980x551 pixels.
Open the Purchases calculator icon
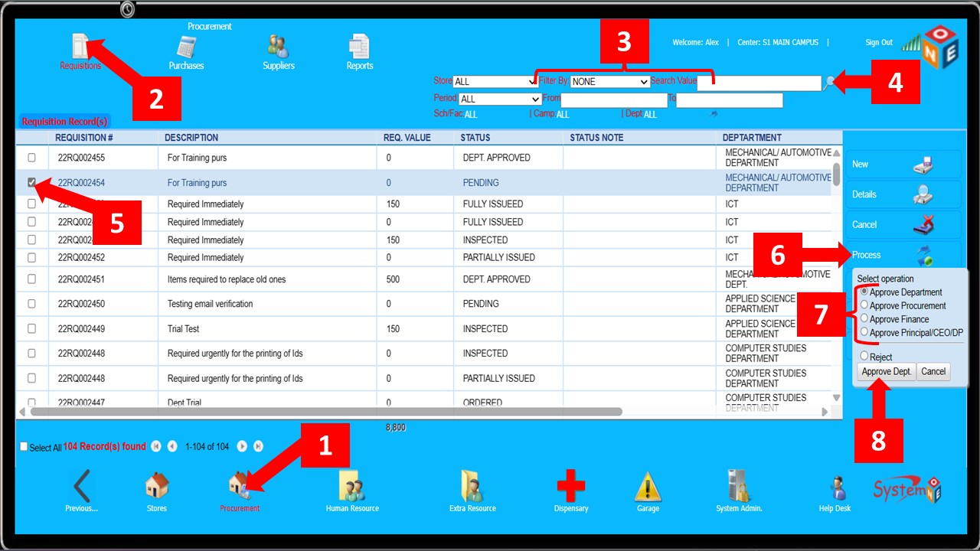tap(186, 47)
